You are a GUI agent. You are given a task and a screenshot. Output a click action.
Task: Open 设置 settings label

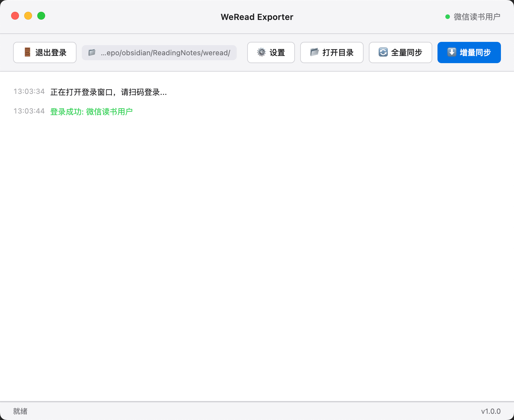(277, 53)
